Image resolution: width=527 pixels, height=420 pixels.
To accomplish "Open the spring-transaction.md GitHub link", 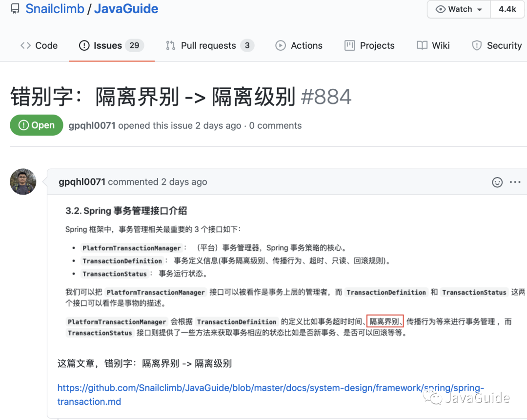I will point(270,395).
